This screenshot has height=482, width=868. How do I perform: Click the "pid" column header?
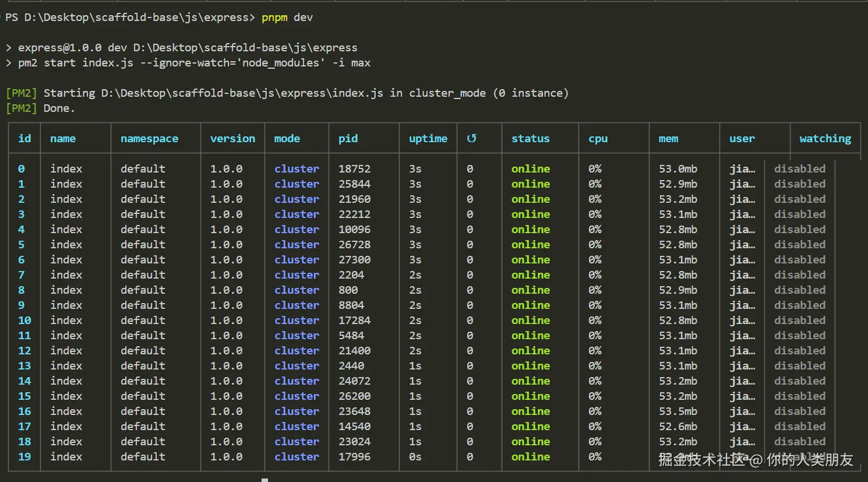coord(348,139)
